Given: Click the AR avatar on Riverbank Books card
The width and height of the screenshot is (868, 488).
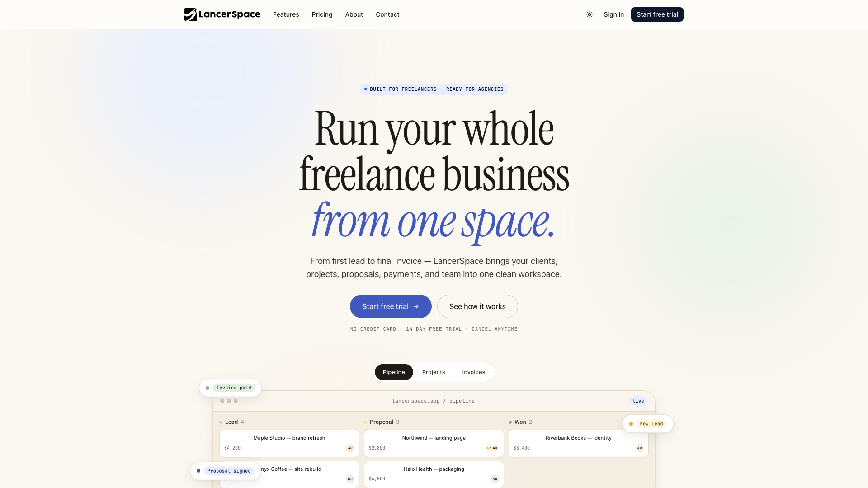Looking at the screenshot, I should click(x=640, y=448).
